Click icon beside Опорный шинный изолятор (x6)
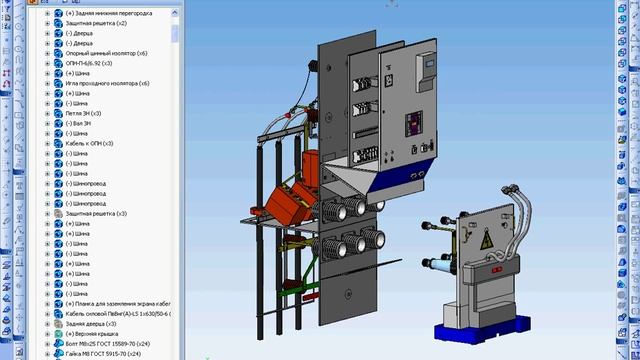Image resolution: width=640 pixels, height=360 pixels. (x=58, y=53)
